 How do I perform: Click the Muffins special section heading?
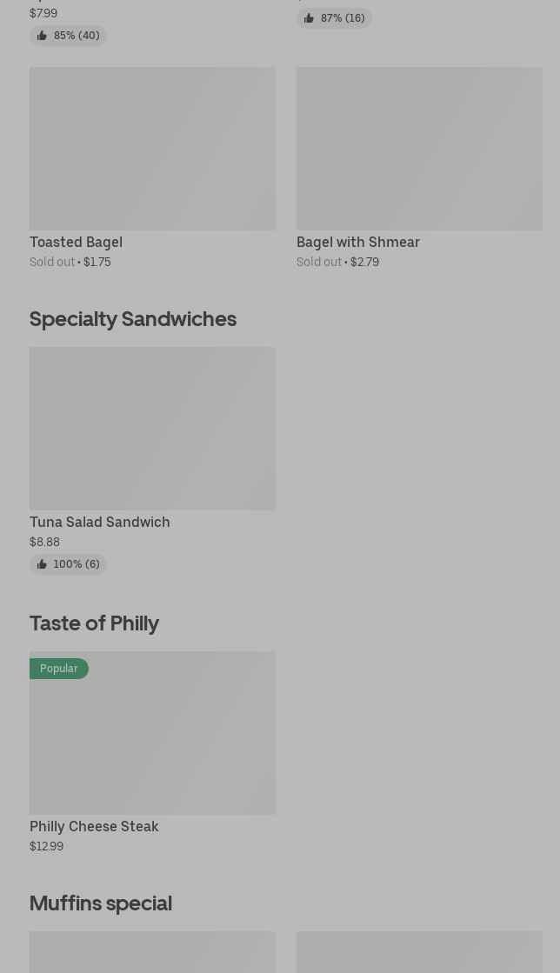pyautogui.click(x=101, y=903)
